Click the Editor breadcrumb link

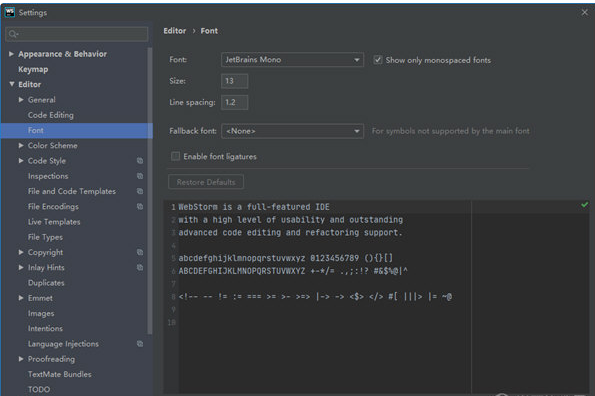pos(175,31)
